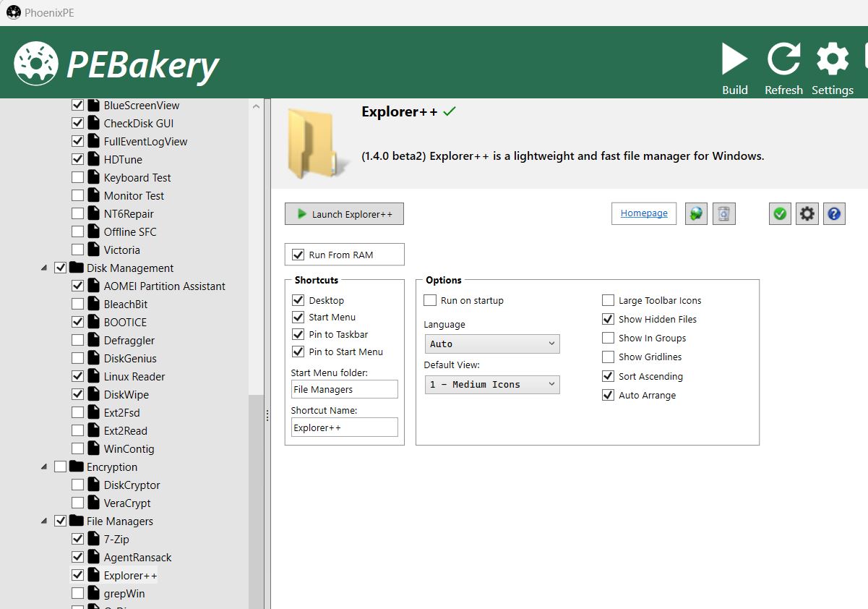The height and width of the screenshot is (609, 868).
Task: Select the DiskGenius script
Action: (x=130, y=358)
